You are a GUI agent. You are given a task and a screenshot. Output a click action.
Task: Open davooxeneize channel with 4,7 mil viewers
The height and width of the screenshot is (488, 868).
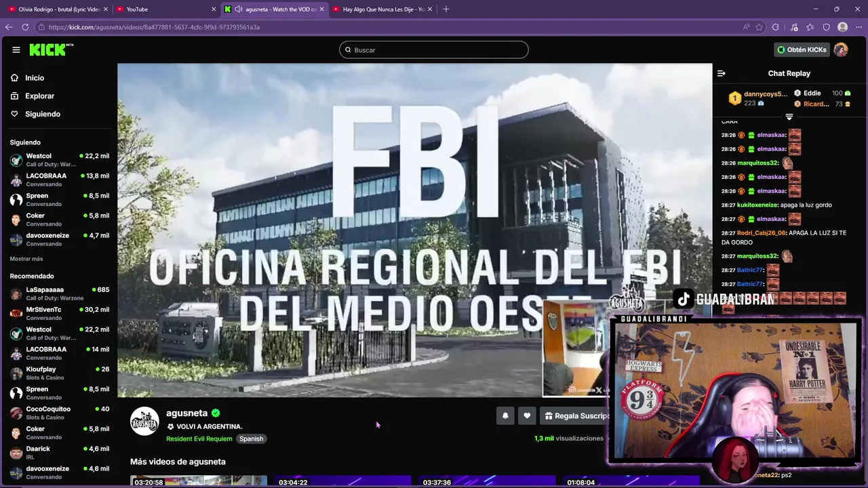(60, 239)
